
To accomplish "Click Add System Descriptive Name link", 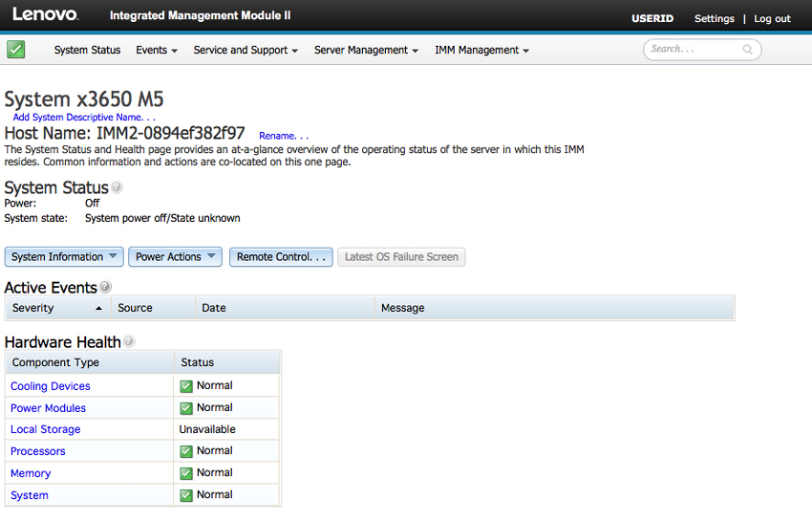I will (x=84, y=118).
